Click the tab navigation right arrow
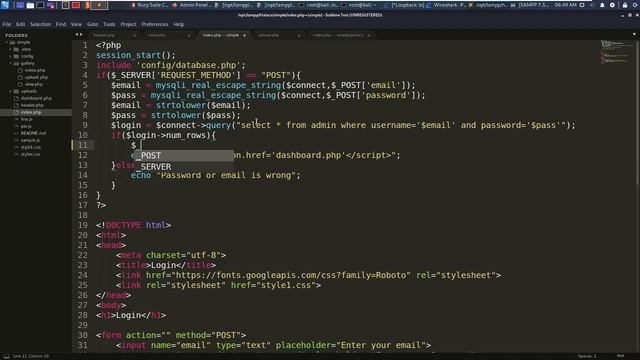 81,35
